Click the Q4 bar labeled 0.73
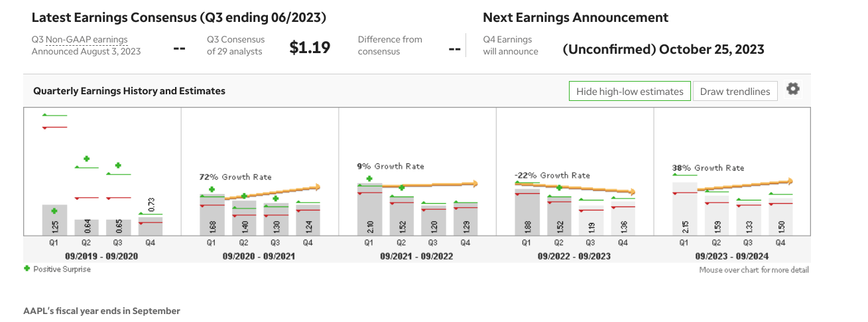 tap(151, 225)
